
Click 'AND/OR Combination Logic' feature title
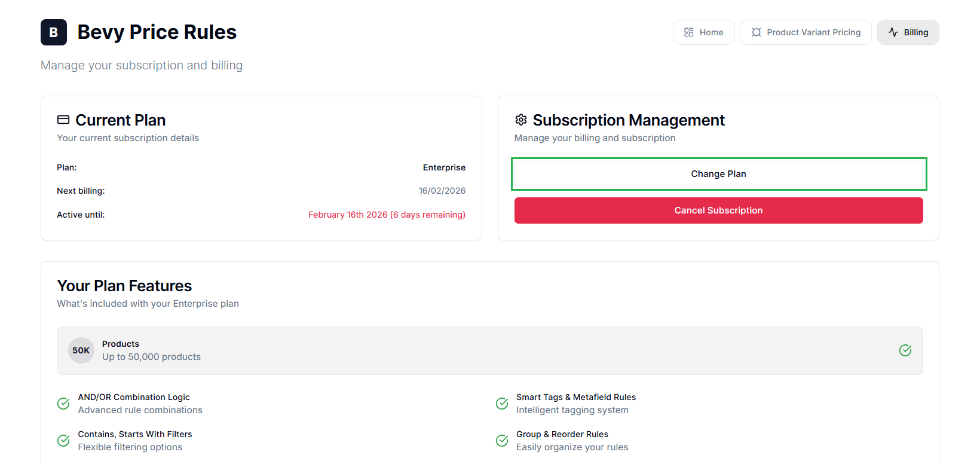click(134, 397)
